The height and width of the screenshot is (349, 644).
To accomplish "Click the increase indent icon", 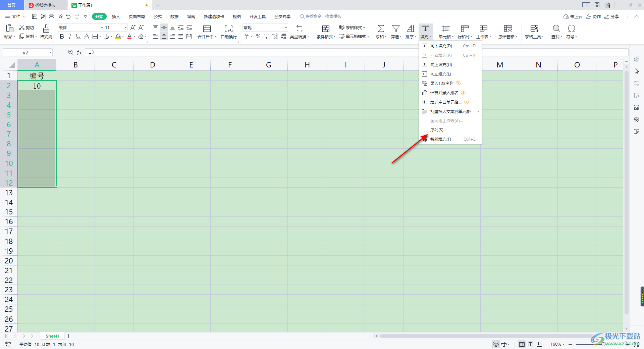I will [x=189, y=28].
